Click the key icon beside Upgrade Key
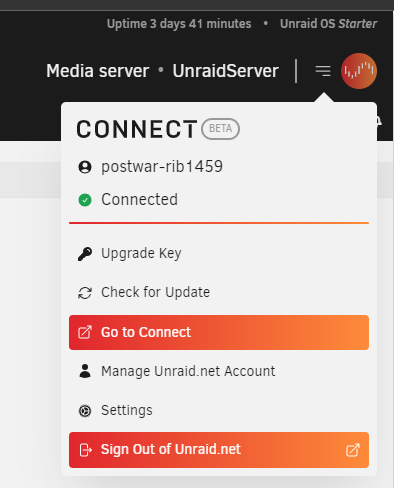This screenshot has height=488, width=394. pyautogui.click(x=85, y=254)
